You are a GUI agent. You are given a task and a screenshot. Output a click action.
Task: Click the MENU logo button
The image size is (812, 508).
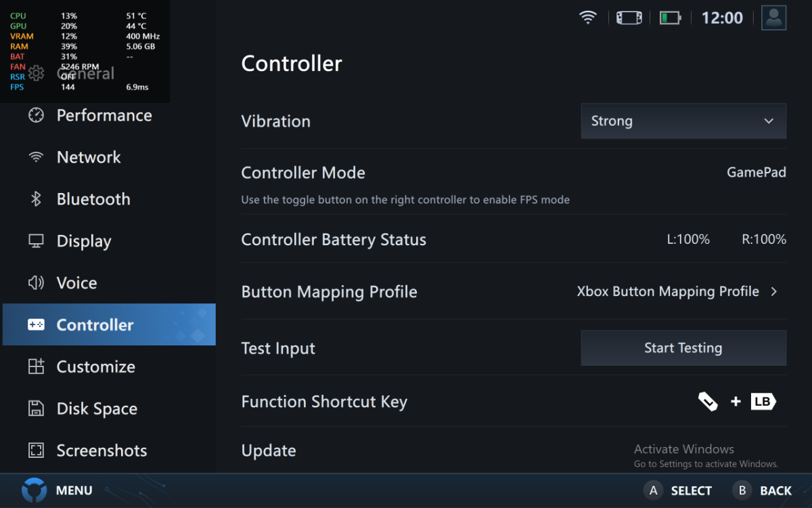(35, 490)
